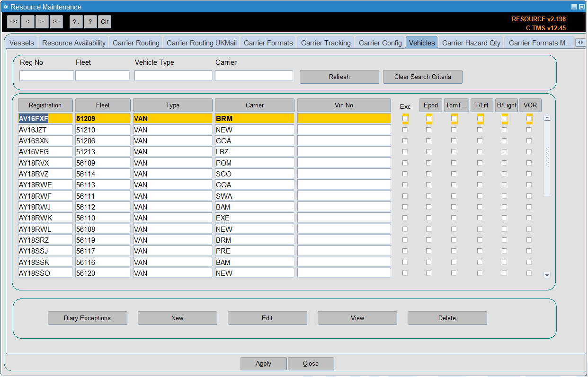Click the '?..' query toolbar button
588x377 pixels.
[76, 21]
